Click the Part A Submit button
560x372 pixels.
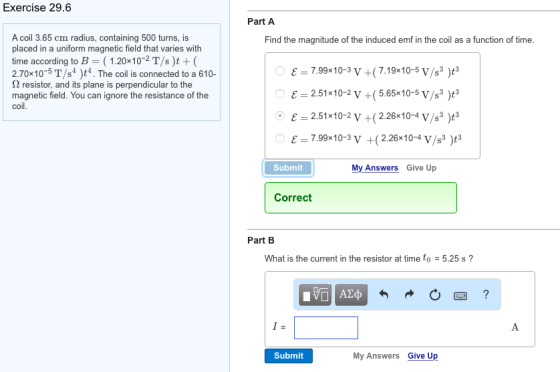[288, 168]
